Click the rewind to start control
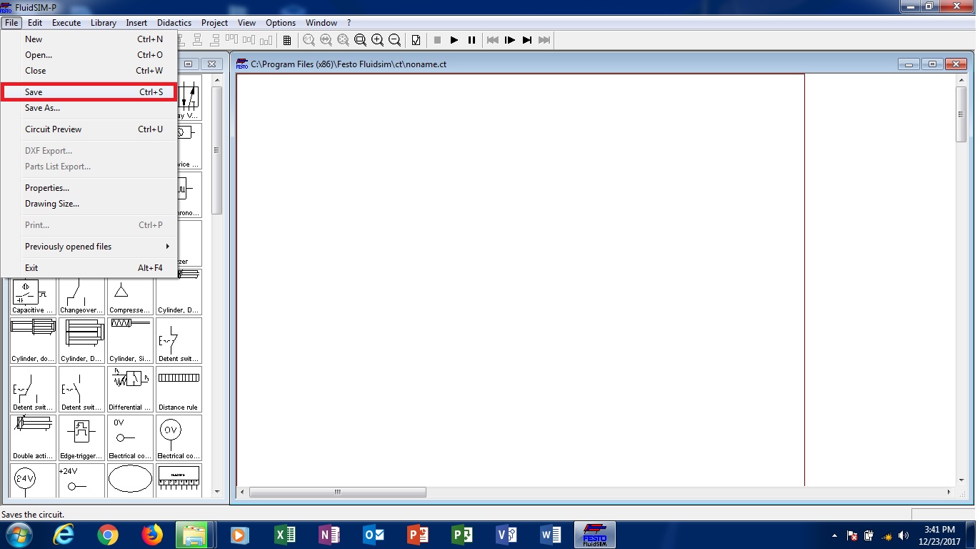Image resolution: width=980 pixels, height=549 pixels. click(x=493, y=40)
